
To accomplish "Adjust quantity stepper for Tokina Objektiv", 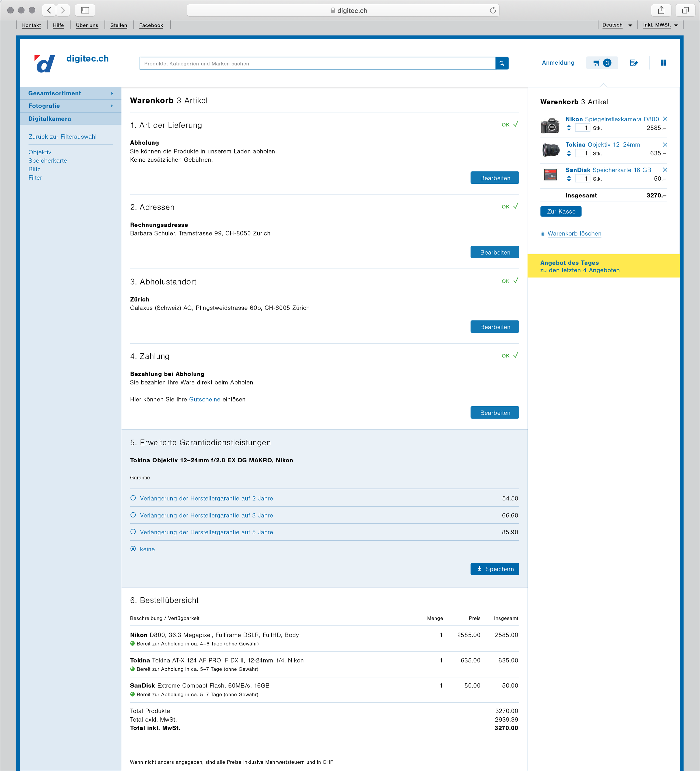I will (569, 153).
